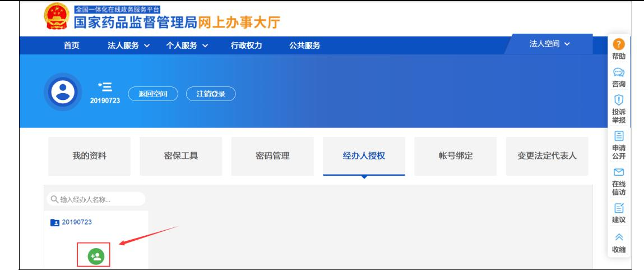Click the green add agent icon
Screen dimensions: 644x270
click(94, 257)
